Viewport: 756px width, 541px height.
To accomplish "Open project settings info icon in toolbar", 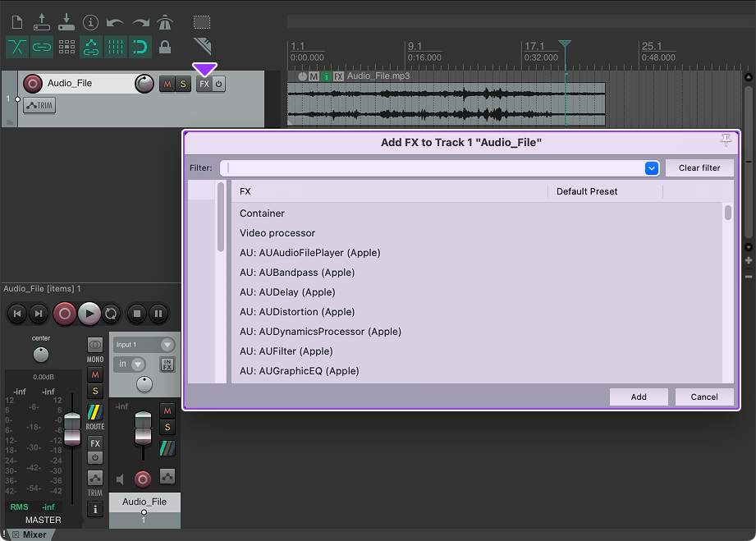I will click(x=90, y=22).
